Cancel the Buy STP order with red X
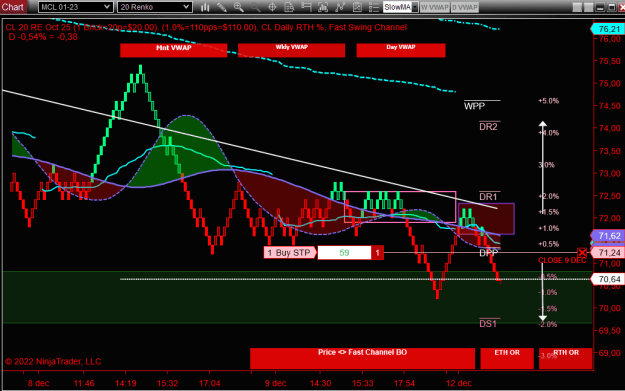The height and width of the screenshot is (391, 625). pos(582,253)
